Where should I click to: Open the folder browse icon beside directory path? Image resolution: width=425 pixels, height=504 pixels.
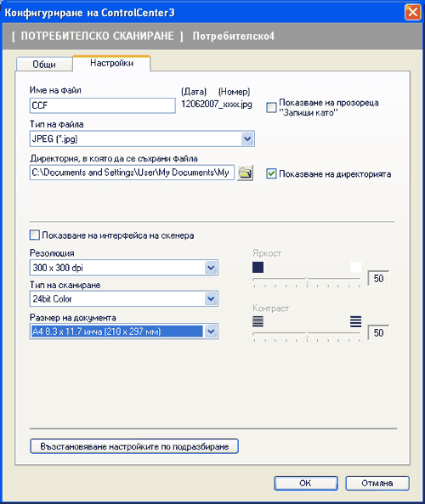(x=245, y=173)
